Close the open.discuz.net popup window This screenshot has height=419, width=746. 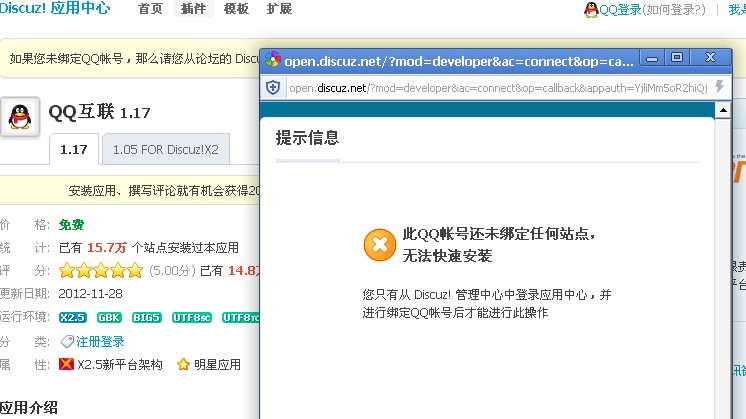tap(710, 58)
